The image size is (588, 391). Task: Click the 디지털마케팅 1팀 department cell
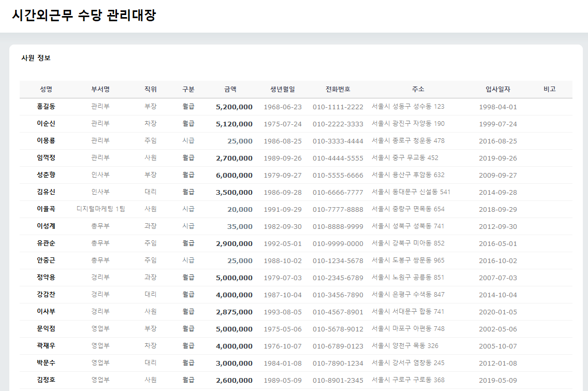[100, 209]
